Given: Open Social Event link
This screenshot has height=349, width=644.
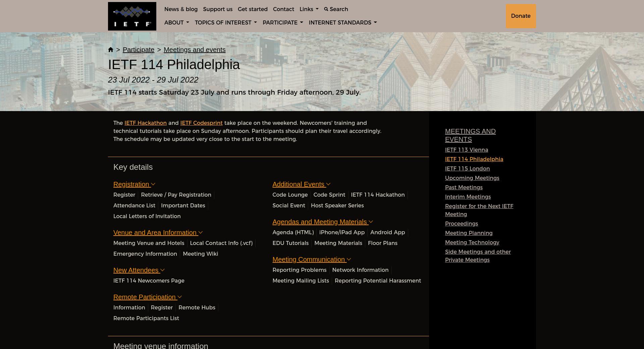Looking at the screenshot, I should point(289,205).
